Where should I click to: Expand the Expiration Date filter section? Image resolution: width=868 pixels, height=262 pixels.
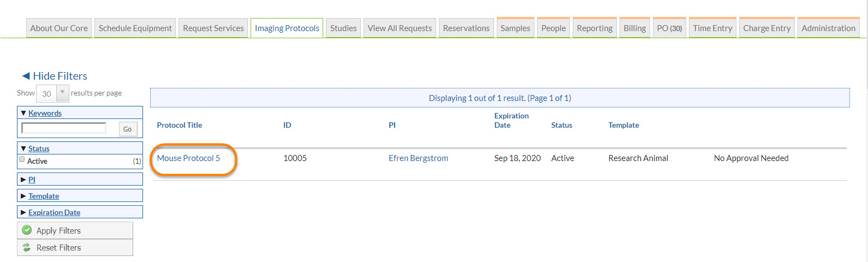tap(23, 212)
